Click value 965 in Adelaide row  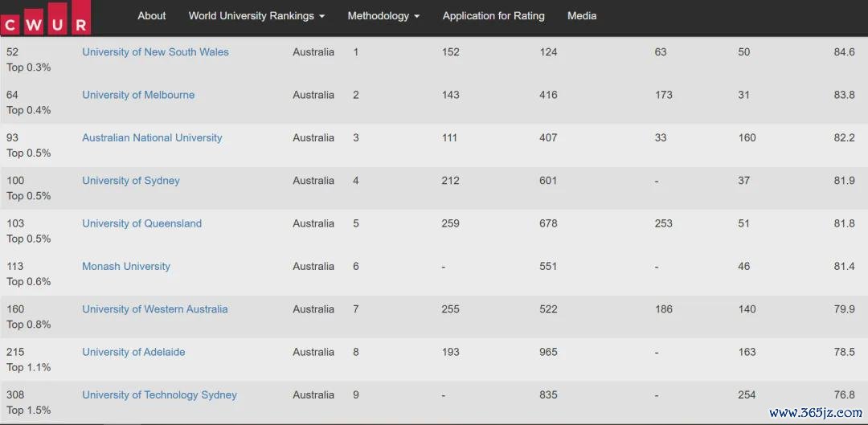click(549, 352)
